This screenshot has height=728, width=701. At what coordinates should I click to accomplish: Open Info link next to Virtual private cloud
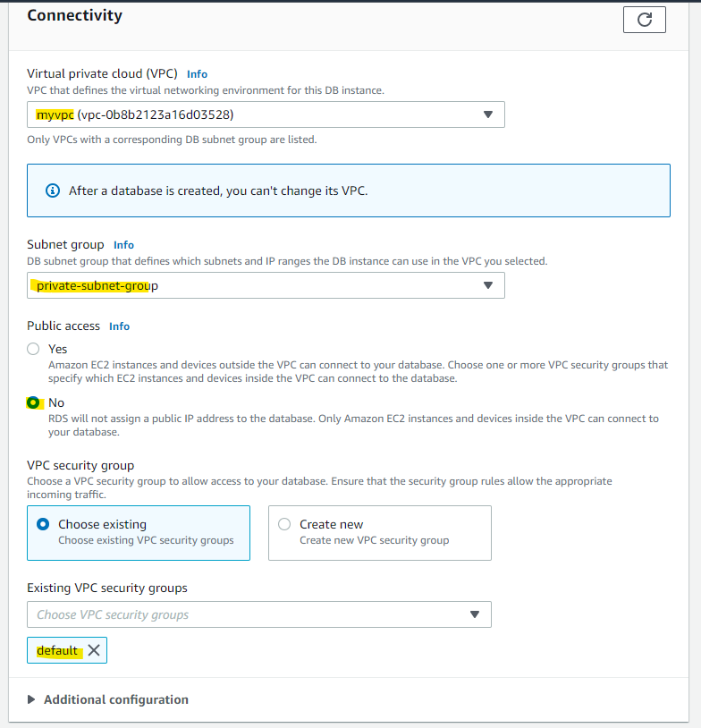(x=197, y=73)
